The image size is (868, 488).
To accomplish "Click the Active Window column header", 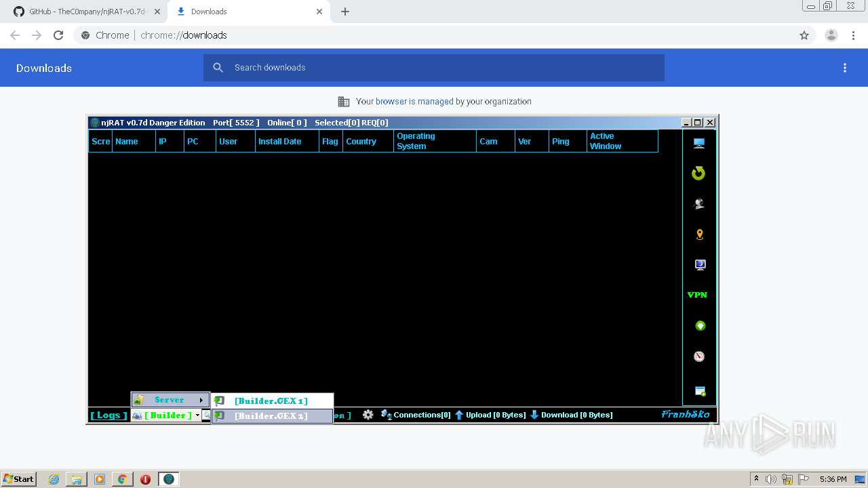I will point(622,141).
